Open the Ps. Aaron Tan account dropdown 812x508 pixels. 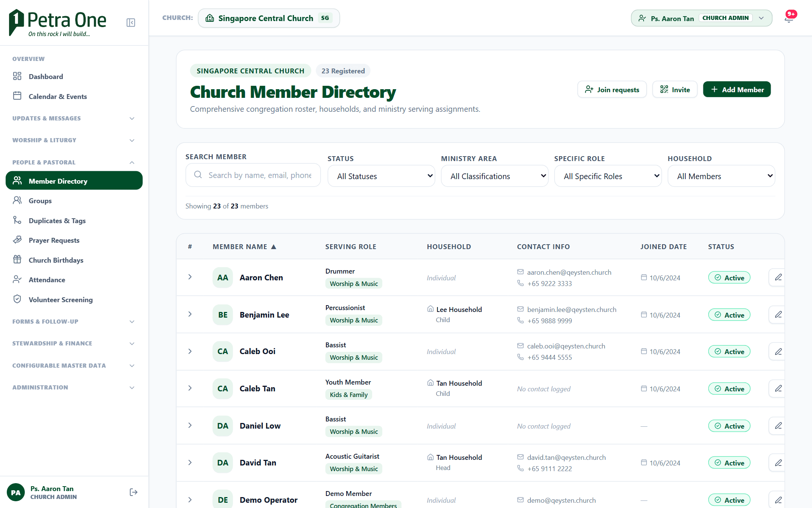coord(701,18)
